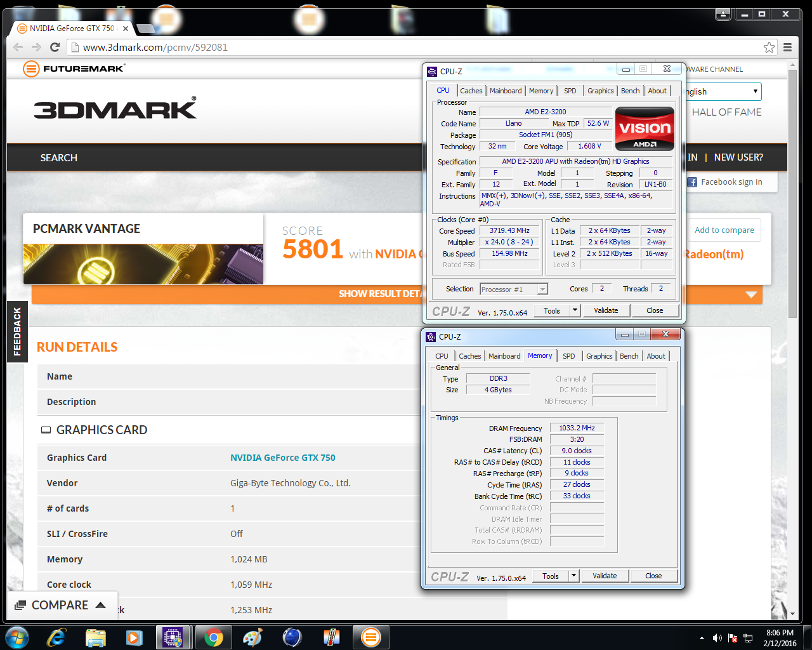Click the SEARCH navigation item
This screenshot has height=650, width=812.
(x=59, y=158)
